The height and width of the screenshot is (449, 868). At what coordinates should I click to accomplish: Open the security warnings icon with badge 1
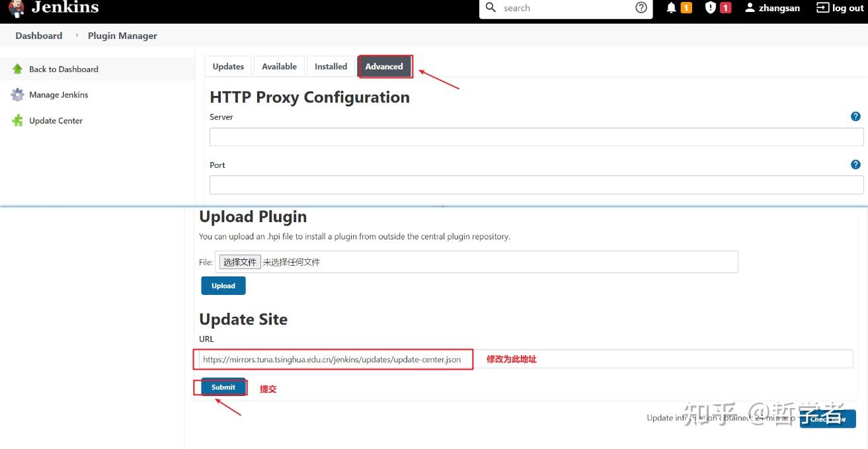717,8
